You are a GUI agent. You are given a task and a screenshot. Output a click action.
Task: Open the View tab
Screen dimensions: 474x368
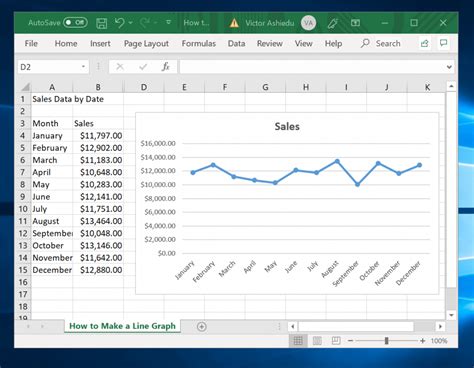(x=303, y=43)
